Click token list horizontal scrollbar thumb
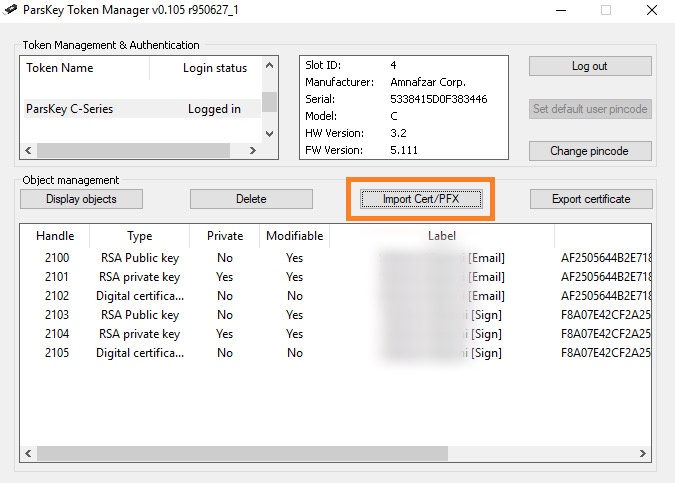 133,150
